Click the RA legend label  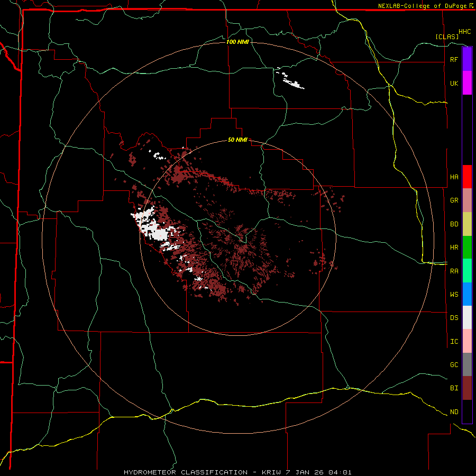coord(454,271)
